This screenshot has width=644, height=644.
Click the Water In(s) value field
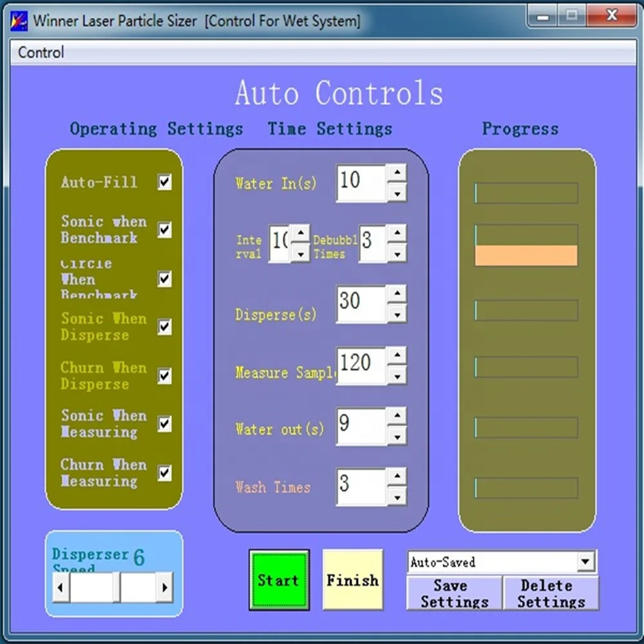pyautogui.click(x=361, y=183)
